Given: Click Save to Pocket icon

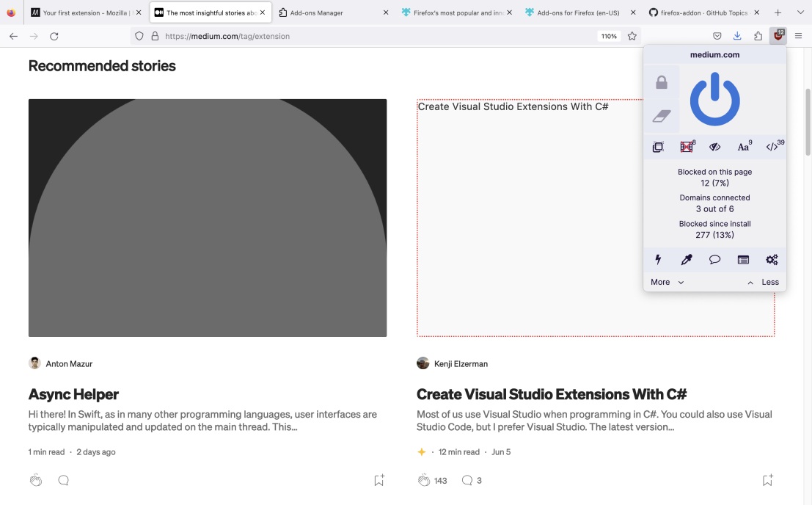Looking at the screenshot, I should coord(717,36).
